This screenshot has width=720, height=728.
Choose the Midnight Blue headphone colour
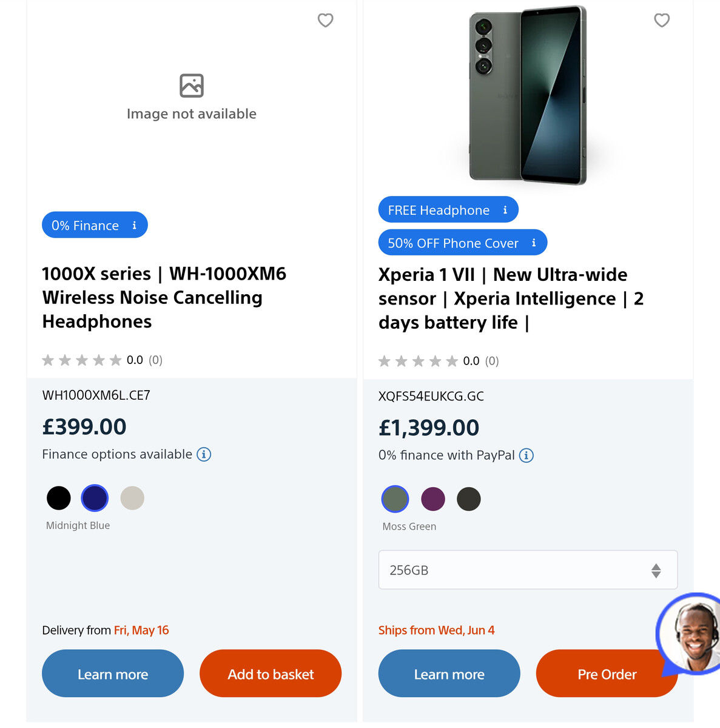coord(95,498)
